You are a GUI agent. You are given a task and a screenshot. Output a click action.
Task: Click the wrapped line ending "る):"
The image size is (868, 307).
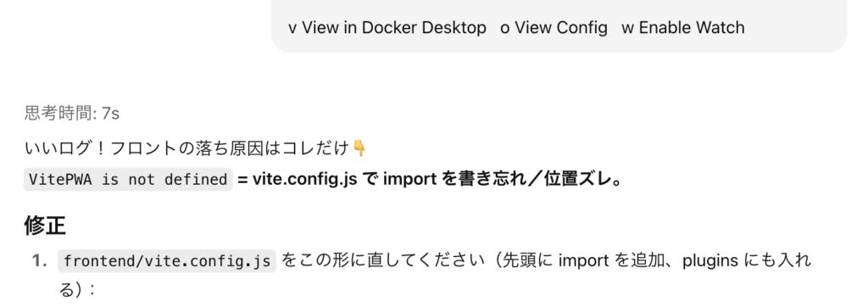pos(77,289)
